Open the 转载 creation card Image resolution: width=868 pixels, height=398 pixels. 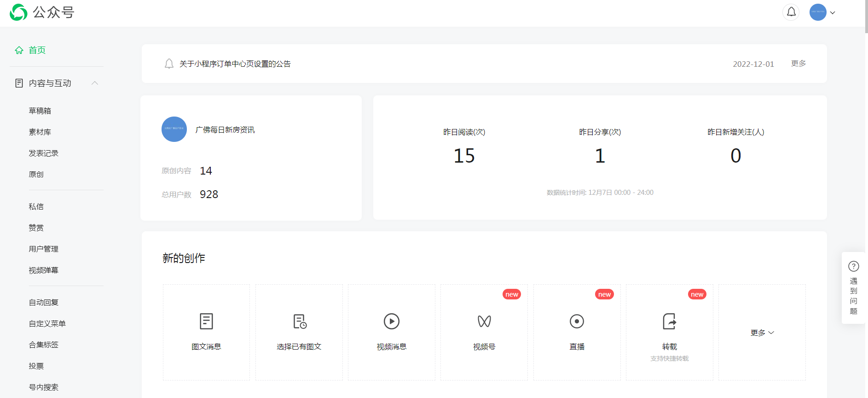click(x=670, y=332)
